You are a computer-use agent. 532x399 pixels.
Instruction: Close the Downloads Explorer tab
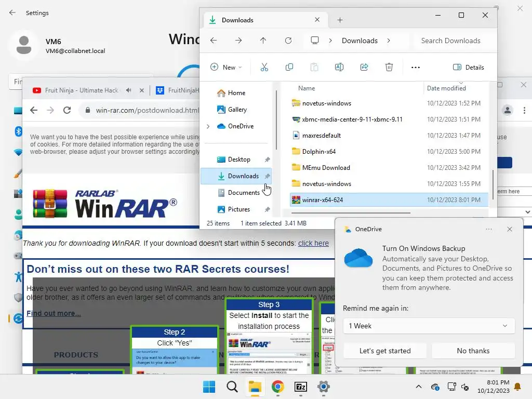click(x=317, y=20)
